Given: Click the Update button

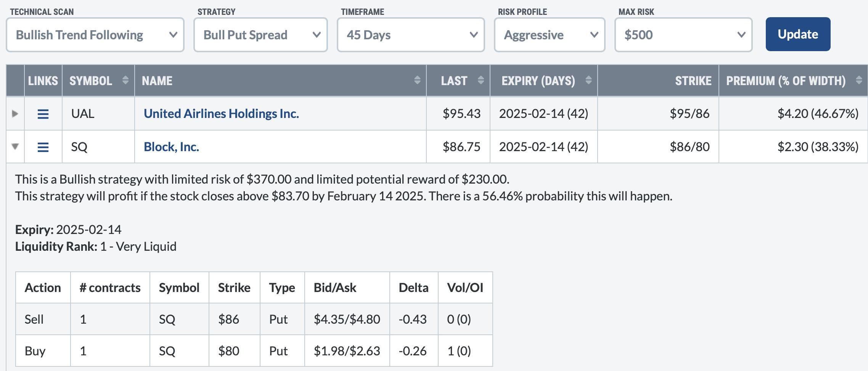Looking at the screenshot, I should [x=798, y=34].
